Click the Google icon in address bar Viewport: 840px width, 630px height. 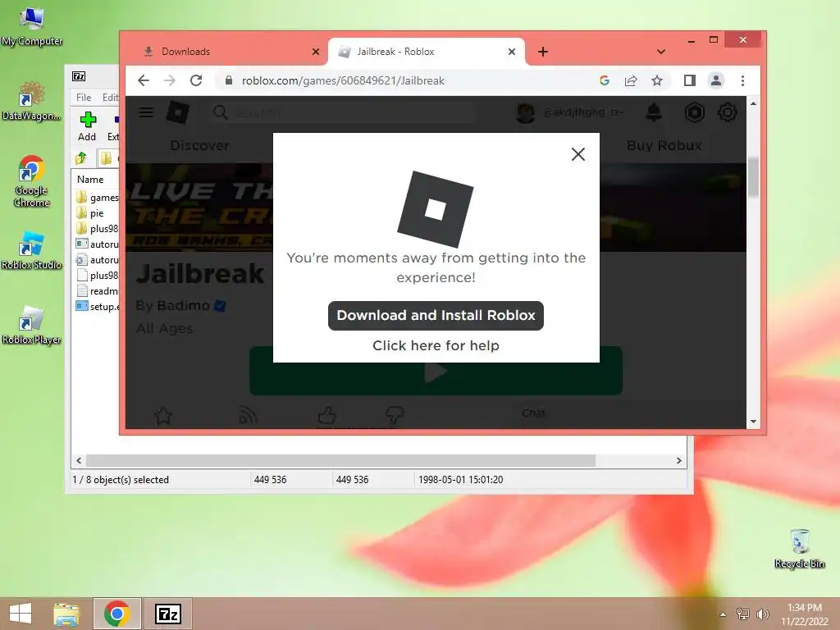click(605, 80)
